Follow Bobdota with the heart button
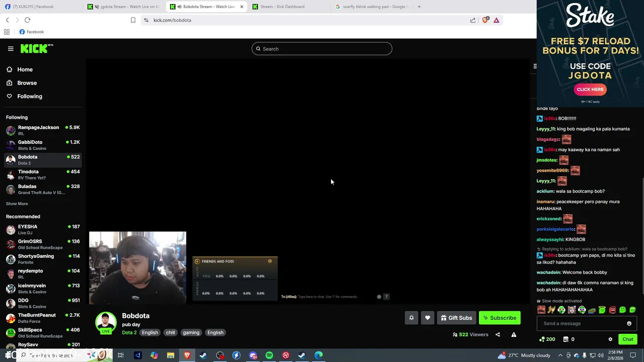 [x=428, y=318]
